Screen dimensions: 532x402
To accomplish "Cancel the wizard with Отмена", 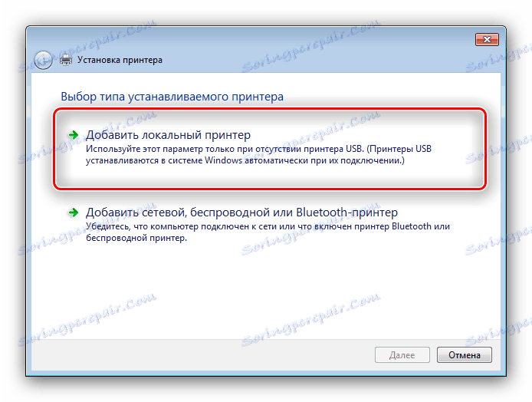I will click(464, 354).
